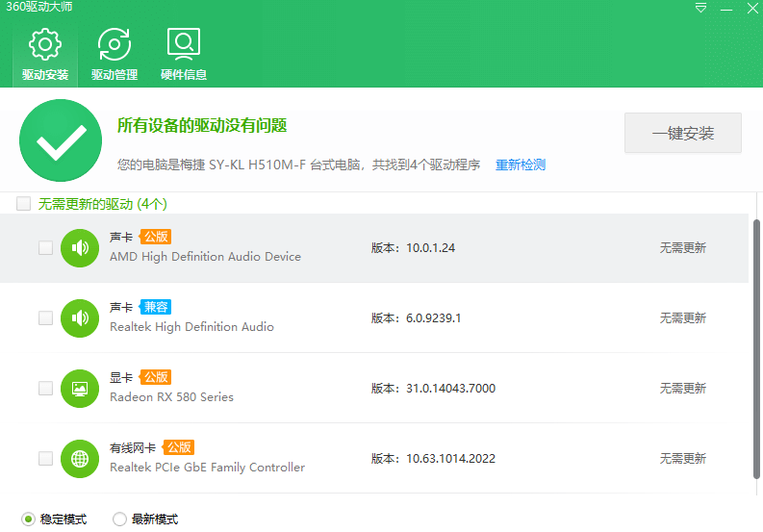Click the 无需更新的驱动 (4个) group label
763x532 pixels.
(103, 204)
